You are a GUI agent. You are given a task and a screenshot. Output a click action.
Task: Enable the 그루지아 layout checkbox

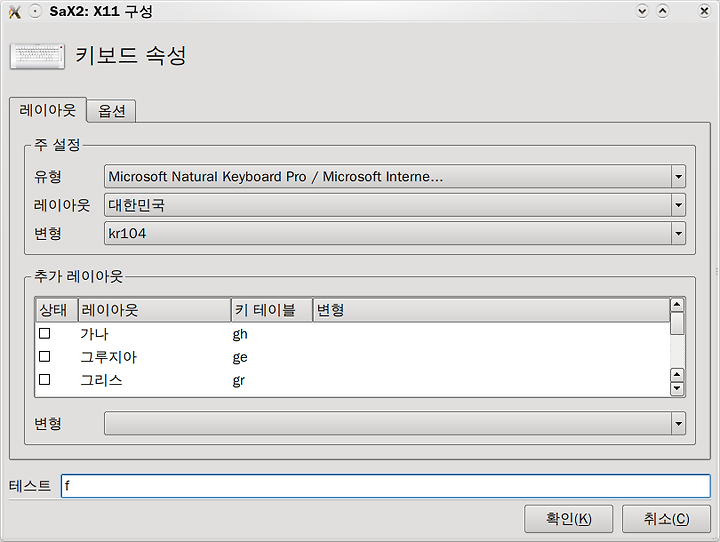point(45,356)
